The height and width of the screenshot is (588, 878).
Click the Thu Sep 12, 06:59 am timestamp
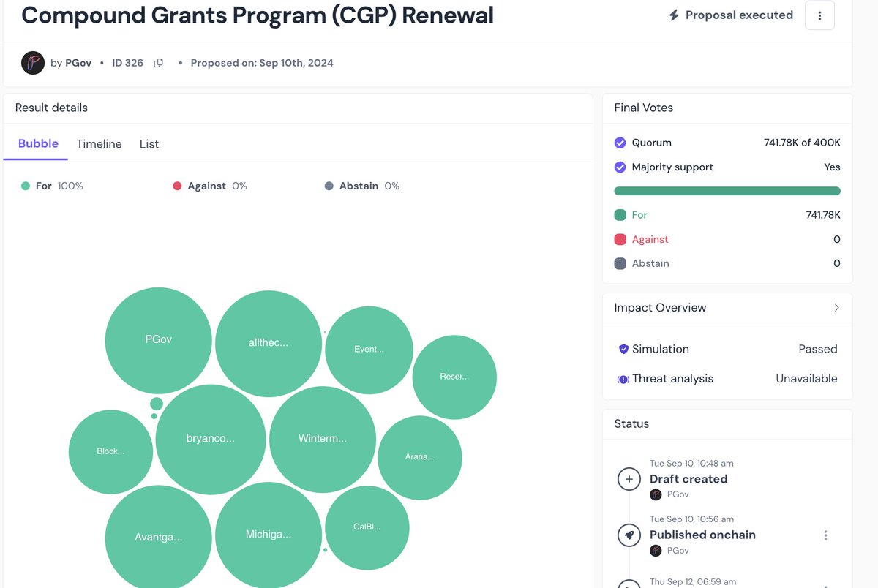pos(691,582)
